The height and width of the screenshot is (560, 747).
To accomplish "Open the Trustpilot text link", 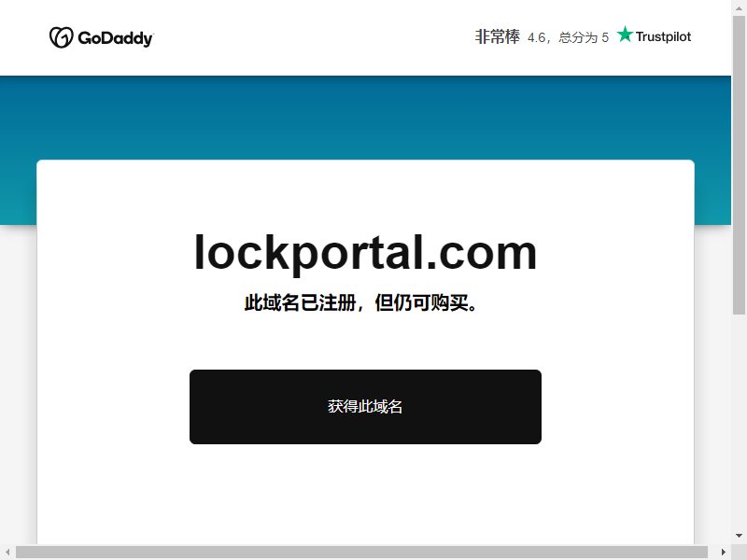I will [x=663, y=36].
